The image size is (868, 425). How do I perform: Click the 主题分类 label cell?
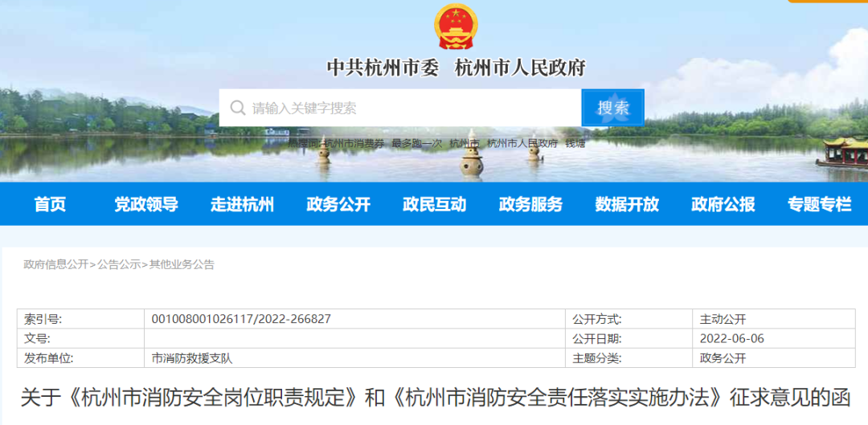(x=628, y=358)
